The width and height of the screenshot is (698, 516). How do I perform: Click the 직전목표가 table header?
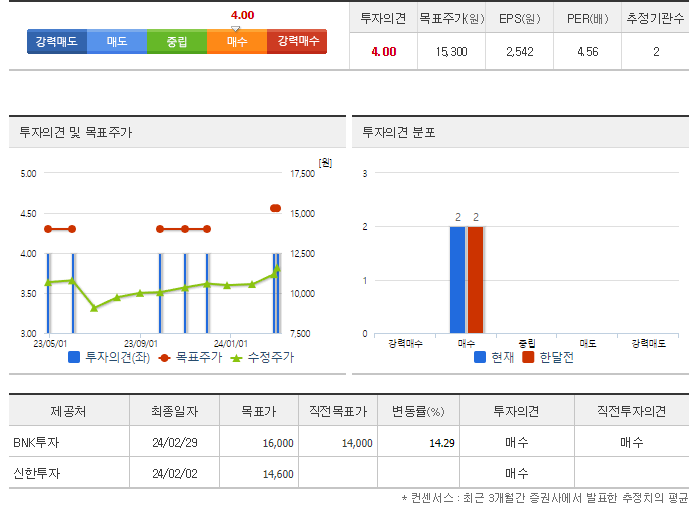[x=338, y=411]
